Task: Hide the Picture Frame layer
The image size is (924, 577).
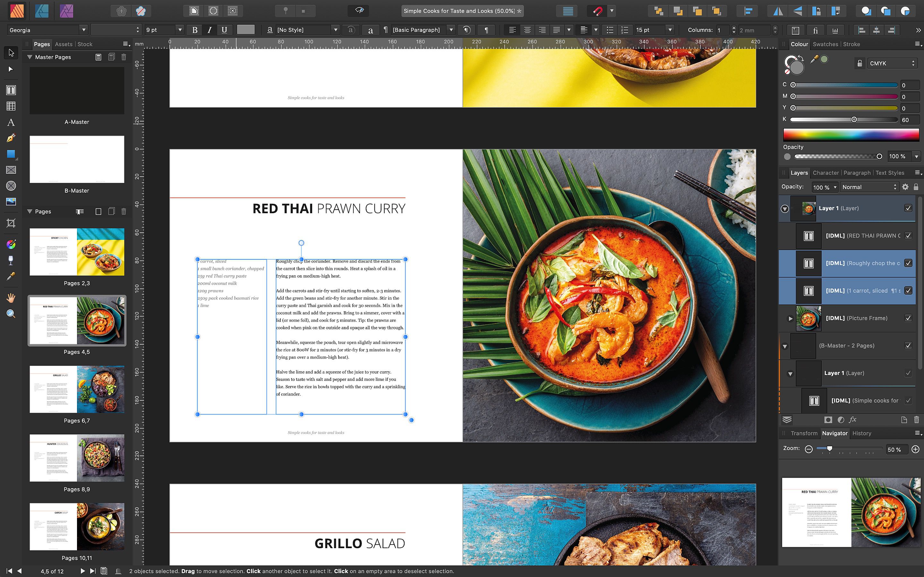Action: point(909,318)
